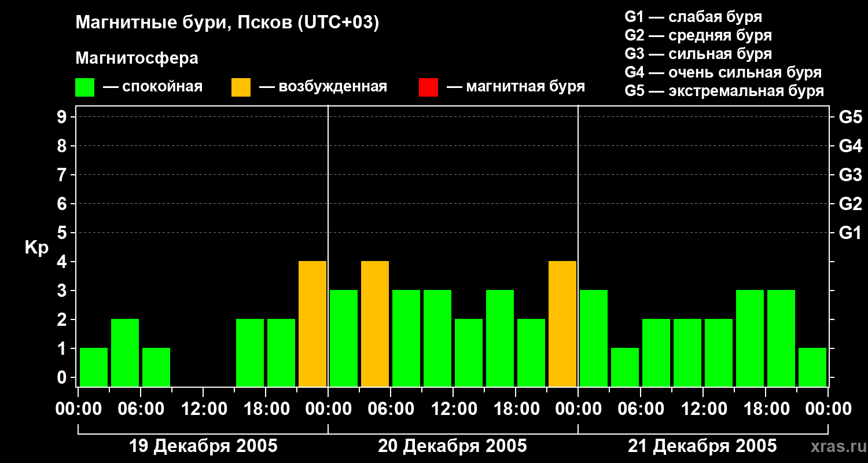Click the 06:00–09:00 green bar on 19 December
The width and height of the screenshot is (868, 463).
point(156,367)
